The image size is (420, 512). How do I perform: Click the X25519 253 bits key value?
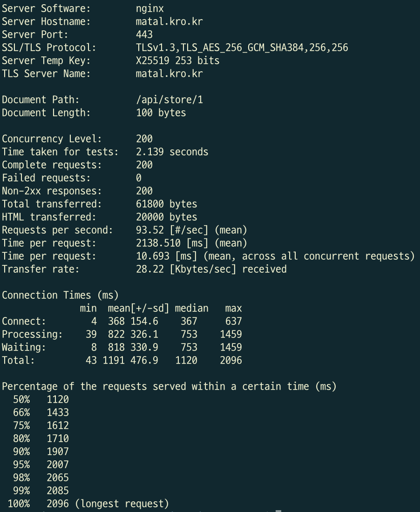pos(178,61)
